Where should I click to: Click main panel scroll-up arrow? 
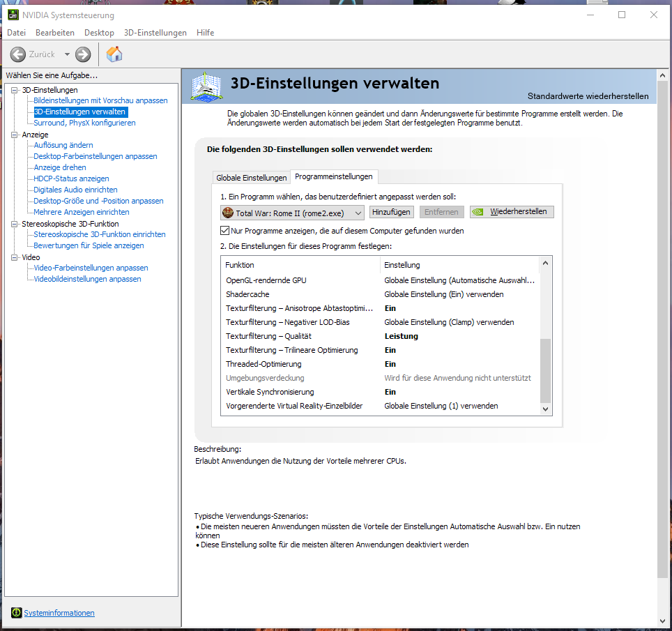coord(662,75)
